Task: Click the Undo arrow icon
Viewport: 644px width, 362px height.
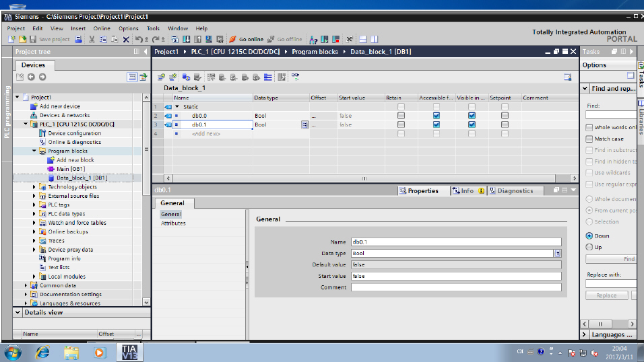Action: pos(139,40)
